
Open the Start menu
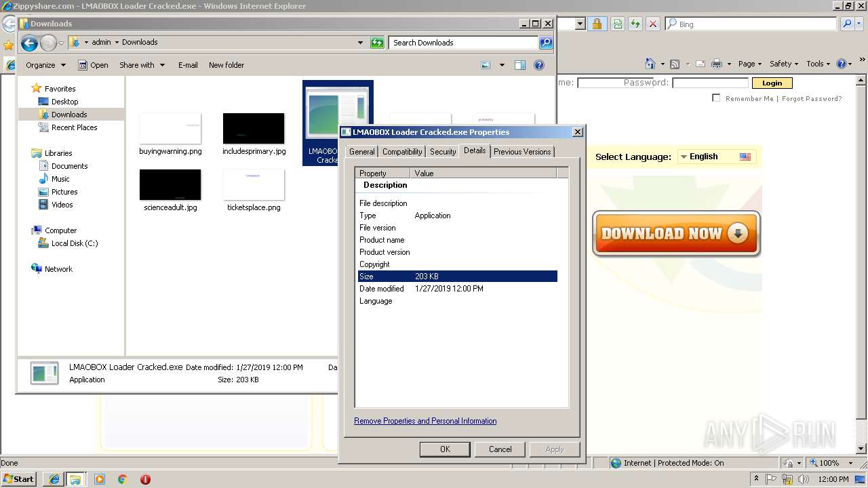(19, 479)
